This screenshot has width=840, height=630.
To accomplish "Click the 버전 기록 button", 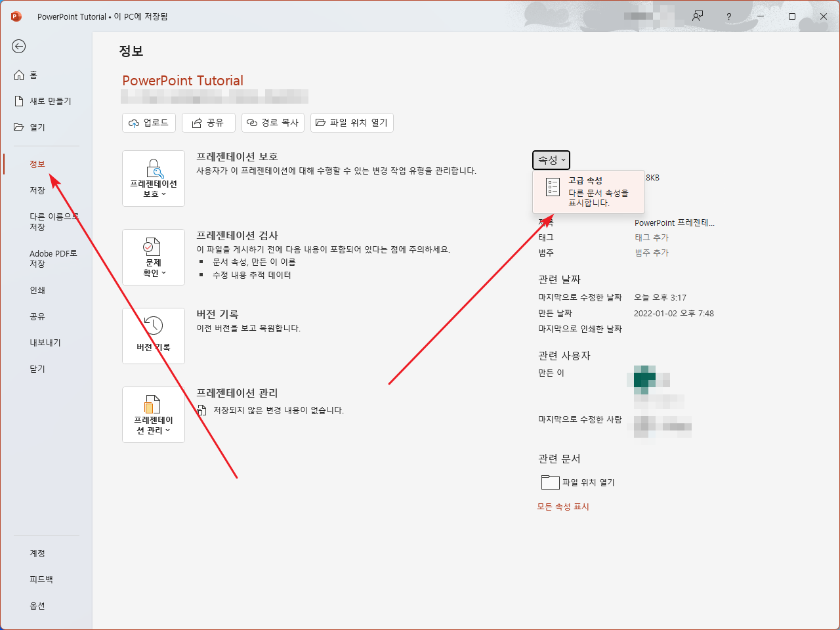I will pos(154,336).
